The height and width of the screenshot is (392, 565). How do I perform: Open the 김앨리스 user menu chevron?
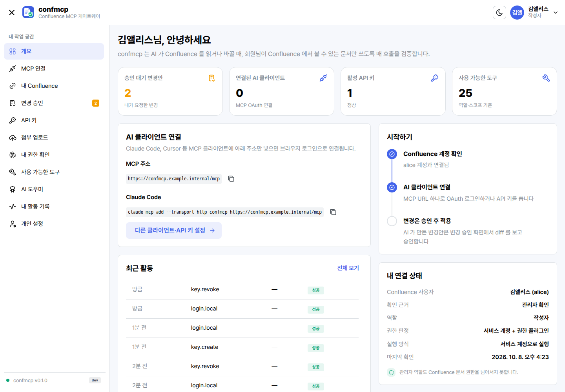(x=556, y=13)
